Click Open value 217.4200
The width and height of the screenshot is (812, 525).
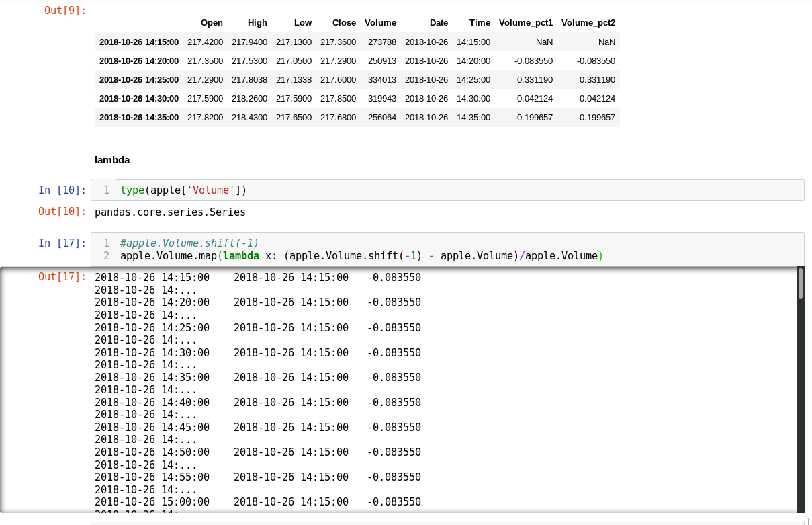pos(206,42)
